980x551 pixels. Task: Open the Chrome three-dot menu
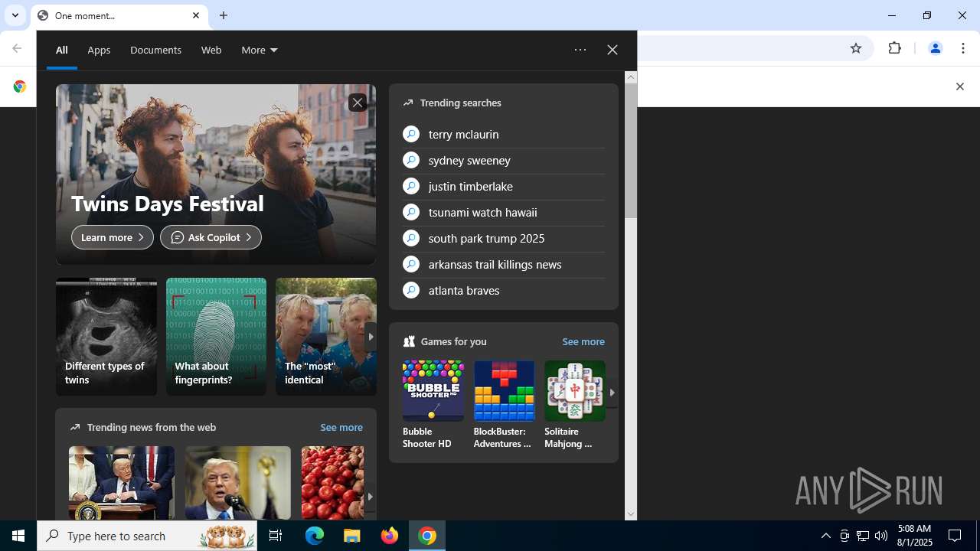964,48
